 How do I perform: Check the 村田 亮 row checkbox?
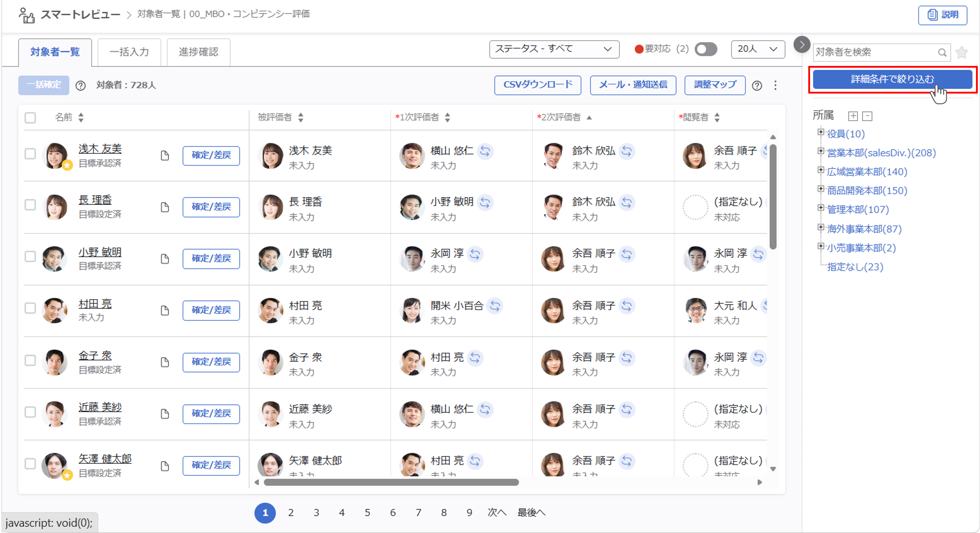(x=30, y=308)
